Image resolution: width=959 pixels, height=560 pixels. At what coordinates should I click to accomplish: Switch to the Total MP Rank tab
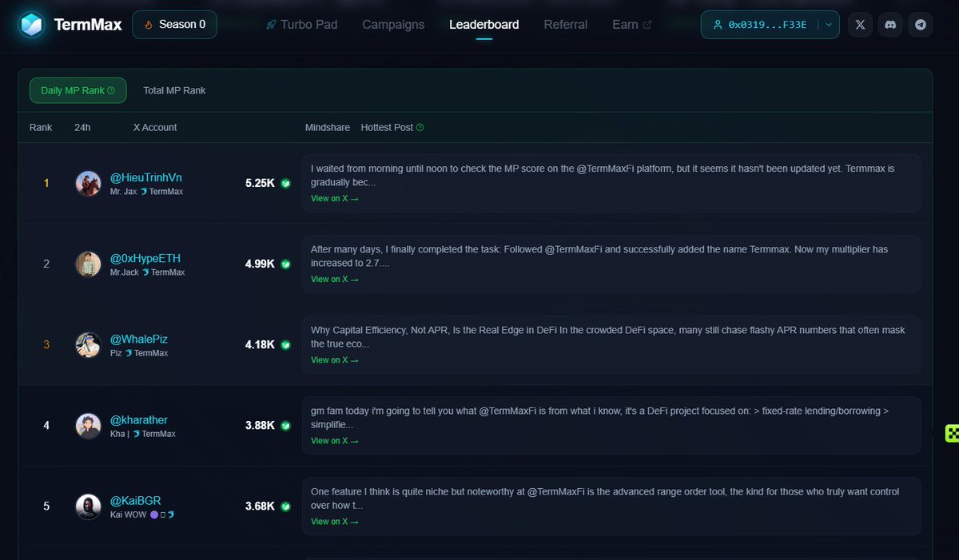(x=173, y=90)
